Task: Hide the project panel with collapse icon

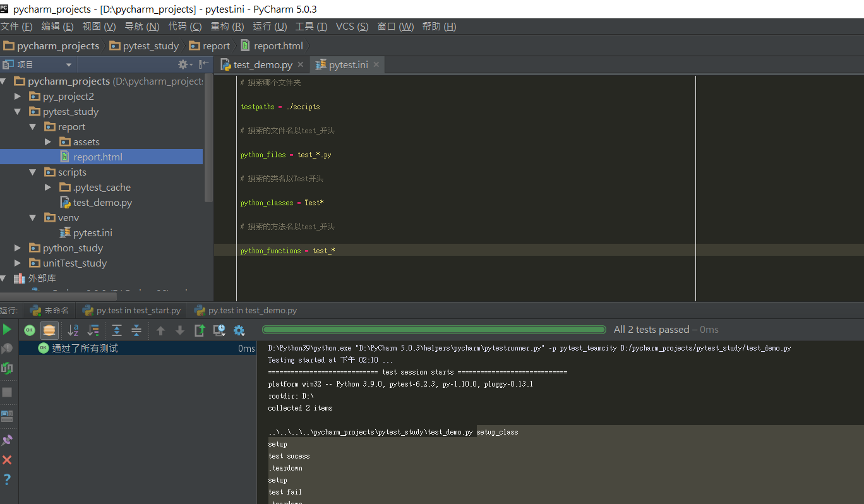Action: (x=204, y=64)
